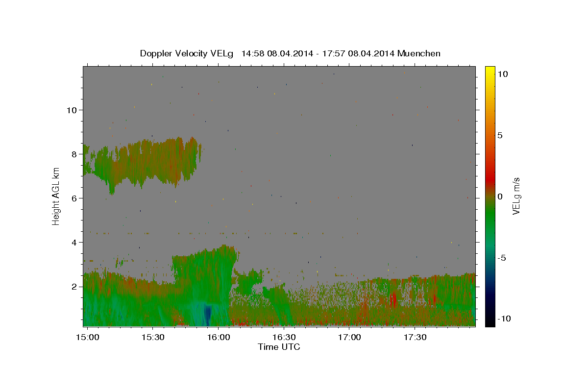
Task: Click the 15:30 time tick label
Action: click(152, 338)
